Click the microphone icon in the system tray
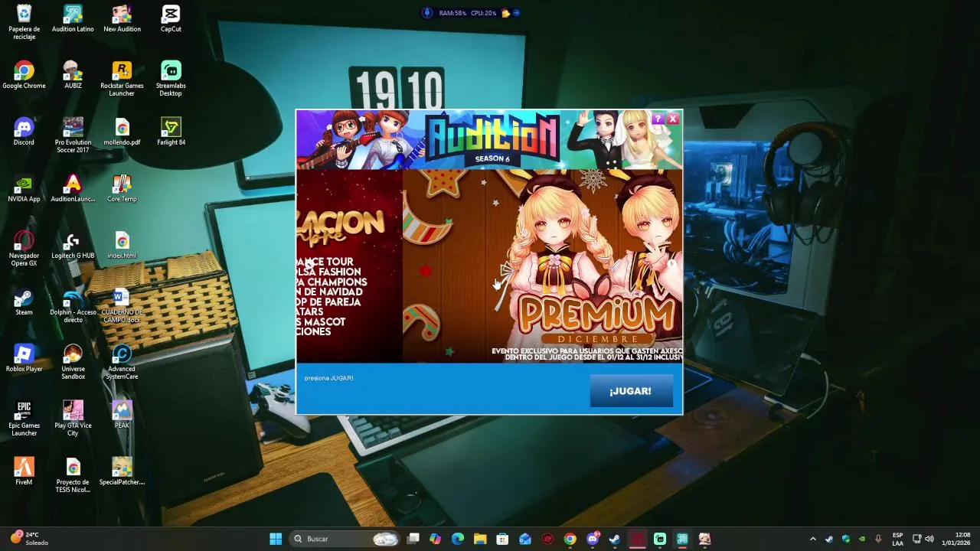The width and height of the screenshot is (980, 551). pos(878,539)
